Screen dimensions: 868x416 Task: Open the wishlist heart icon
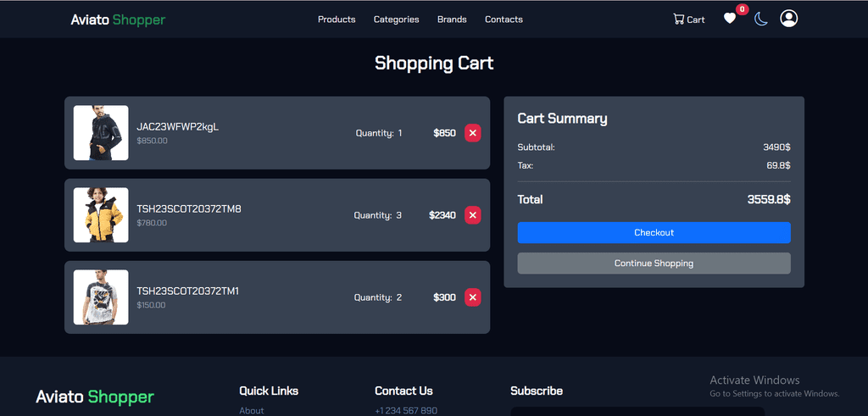(730, 19)
